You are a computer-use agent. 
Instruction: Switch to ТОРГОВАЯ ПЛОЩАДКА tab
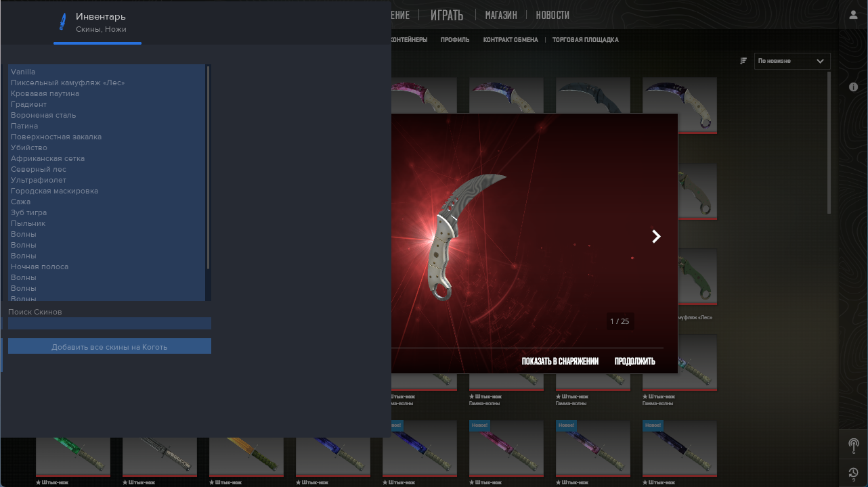585,40
